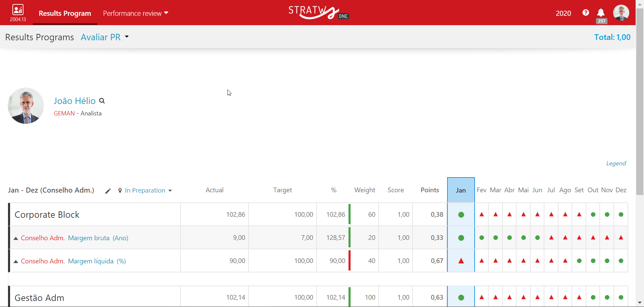Collapse the Margem bruta row triangle
Screen dimensions: 644x307
point(16,238)
